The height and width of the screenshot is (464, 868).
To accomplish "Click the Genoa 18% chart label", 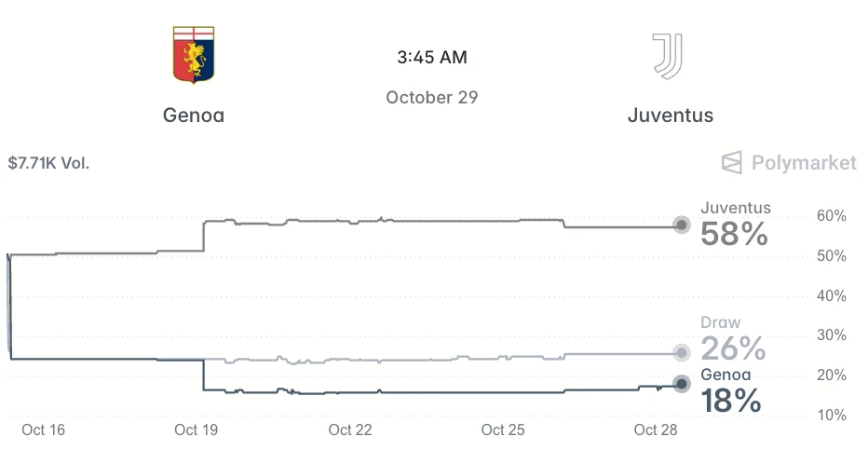I will point(731,391).
